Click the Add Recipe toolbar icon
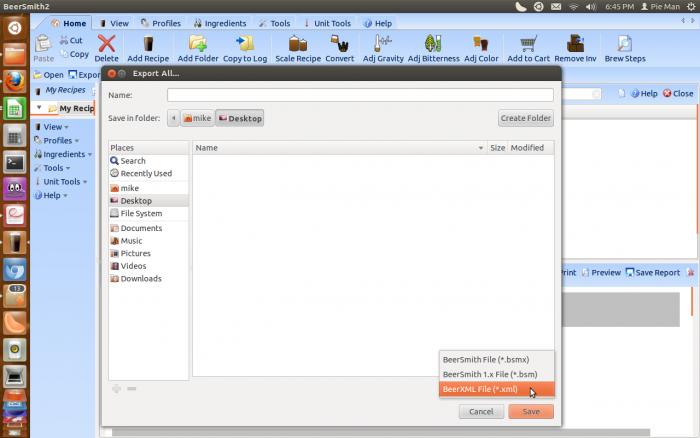Screen dimensions: 700x438 pos(148,48)
